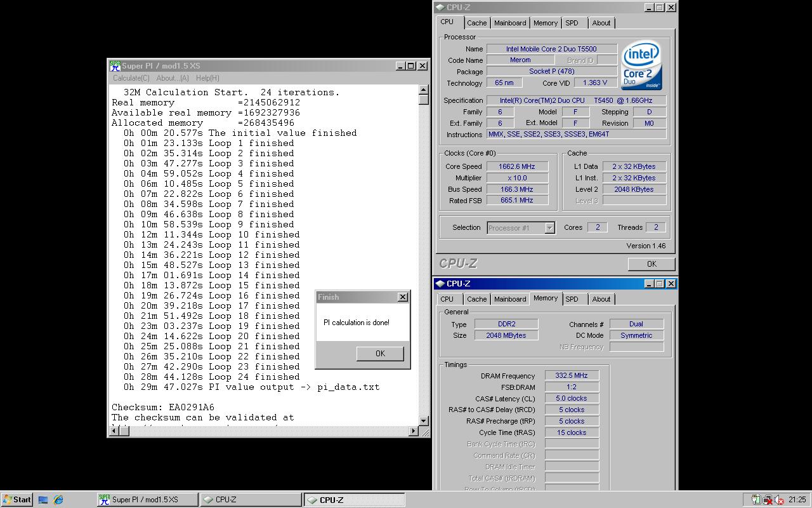Viewport: 812px width, 508px height.
Task: Click the Super PI vertical scrollbar thumb
Action: (x=424, y=99)
